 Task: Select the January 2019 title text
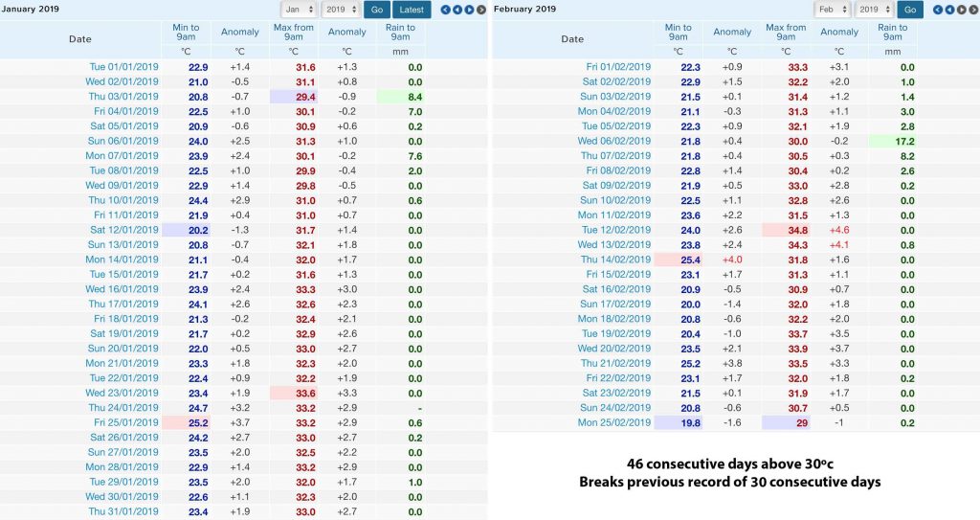[31, 9]
